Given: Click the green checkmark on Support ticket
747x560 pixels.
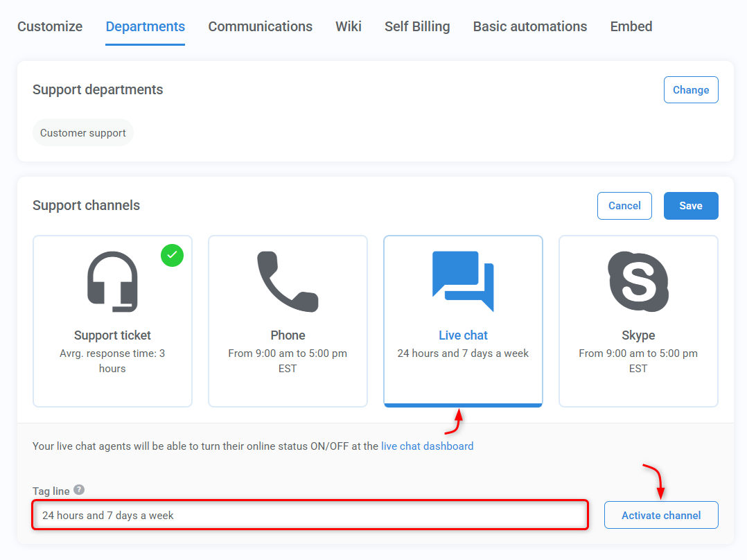Looking at the screenshot, I should coord(172,255).
